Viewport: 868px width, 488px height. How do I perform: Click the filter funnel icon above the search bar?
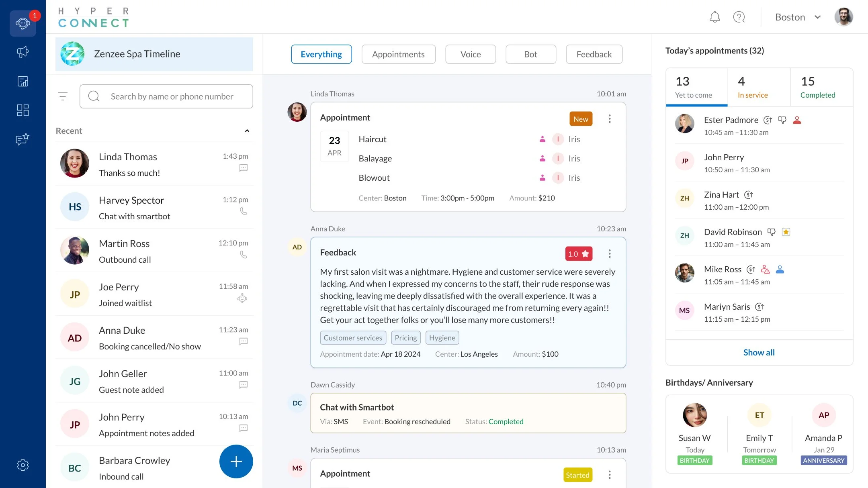click(63, 96)
